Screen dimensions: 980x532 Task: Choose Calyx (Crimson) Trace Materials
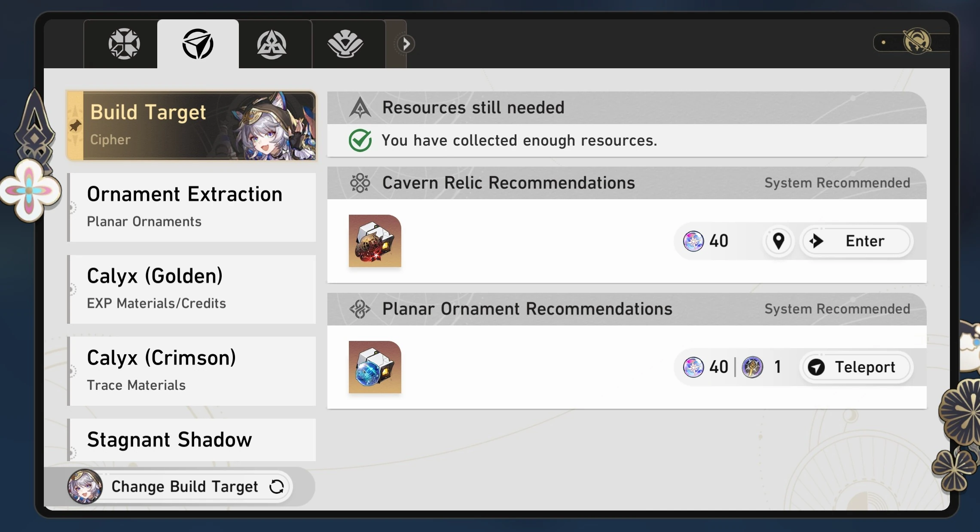192,371
